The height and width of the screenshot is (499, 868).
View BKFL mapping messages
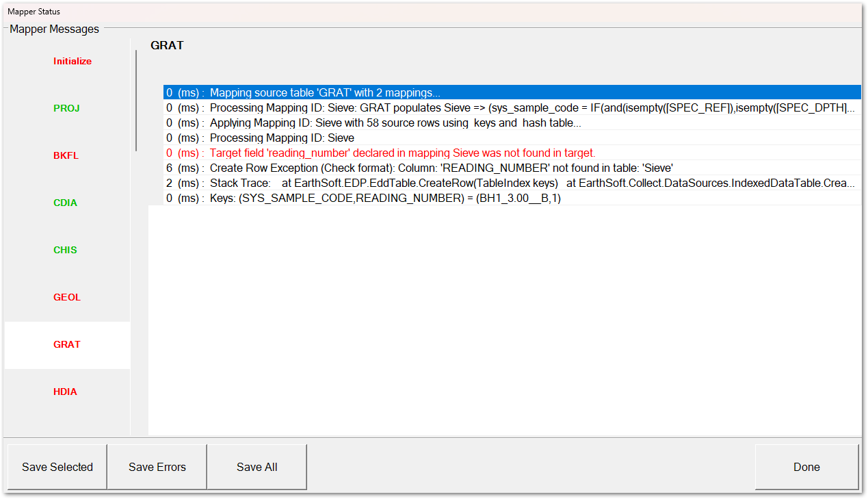[65, 155]
